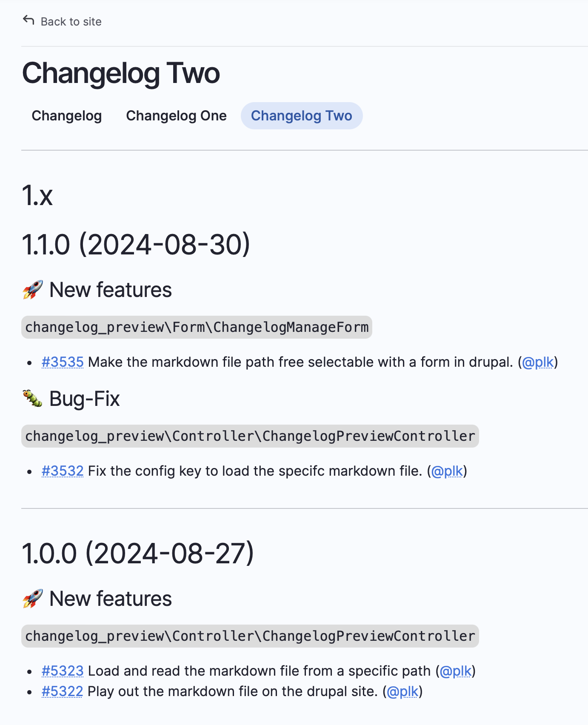Select the ChangelogPreviewController badge under Bug-Fix

coord(250,436)
